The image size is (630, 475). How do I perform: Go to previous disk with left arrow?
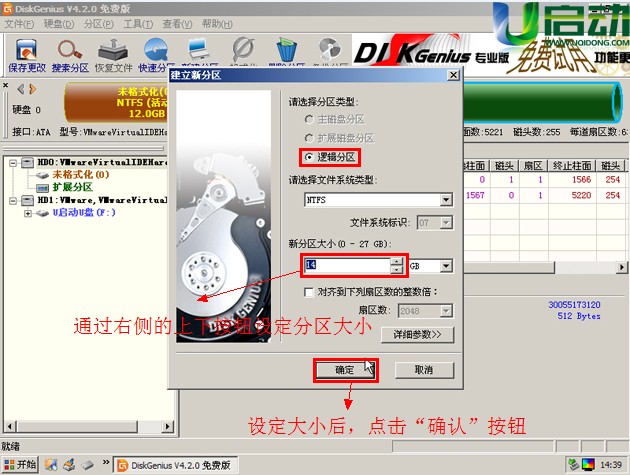click(x=21, y=89)
